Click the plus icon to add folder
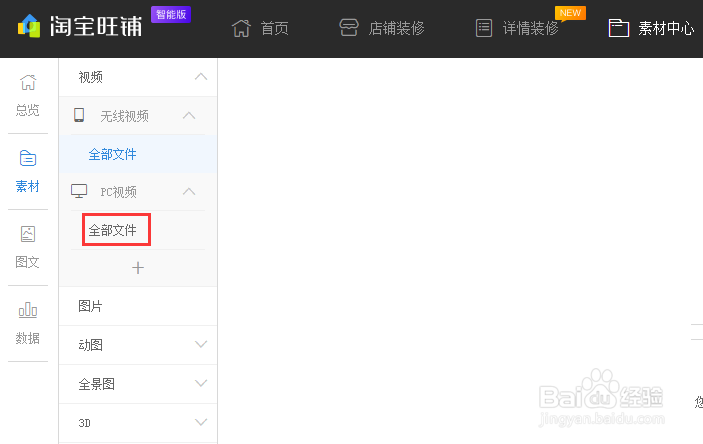Image resolution: width=703 pixels, height=444 pixels. (x=138, y=268)
